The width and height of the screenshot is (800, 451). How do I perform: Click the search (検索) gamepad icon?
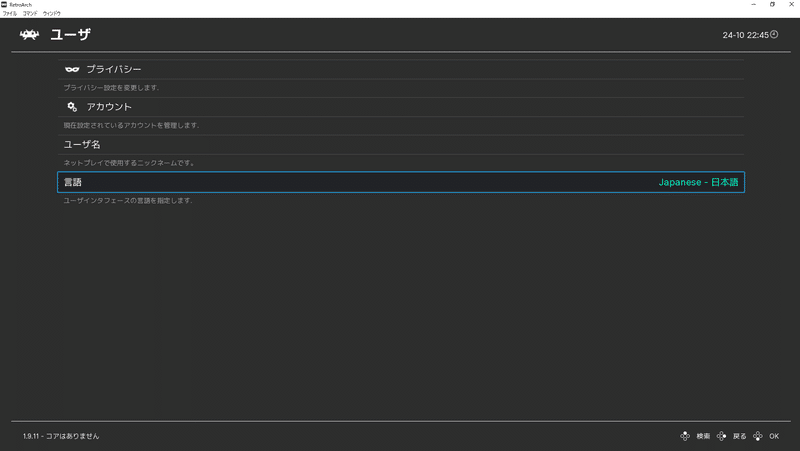685,436
